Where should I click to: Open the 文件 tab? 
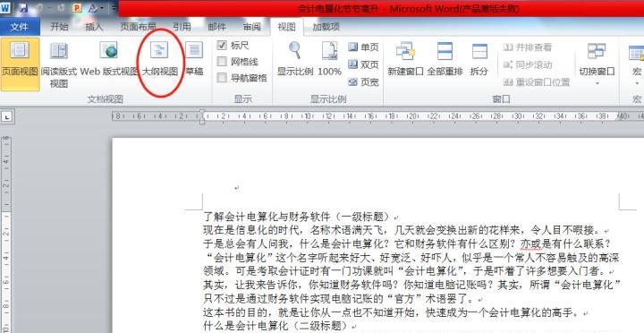(x=20, y=27)
